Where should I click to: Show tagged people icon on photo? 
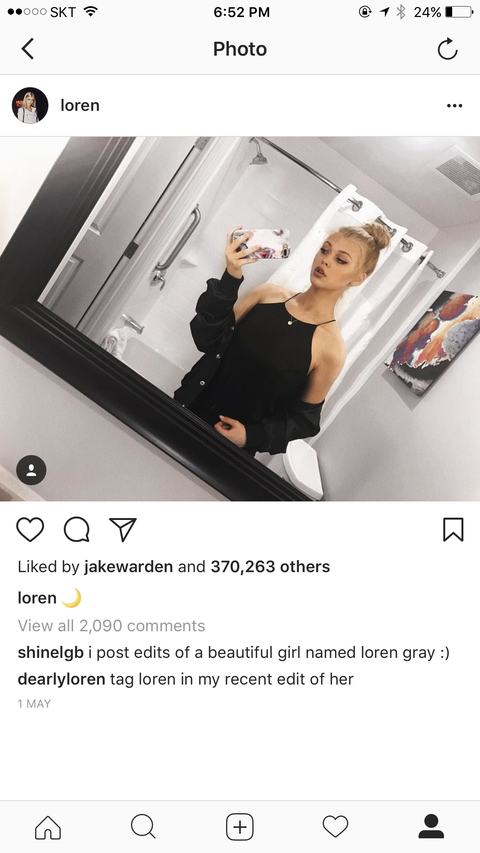pyautogui.click(x=31, y=469)
